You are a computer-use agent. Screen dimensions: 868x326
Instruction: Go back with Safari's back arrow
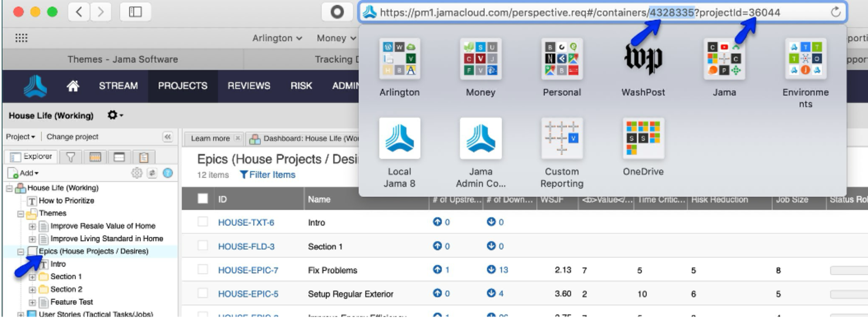click(79, 12)
